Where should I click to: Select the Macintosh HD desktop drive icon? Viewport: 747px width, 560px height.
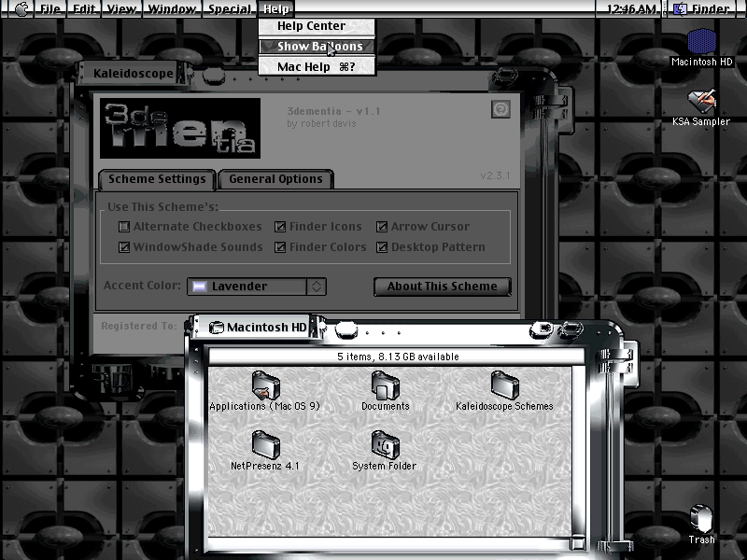click(x=701, y=41)
